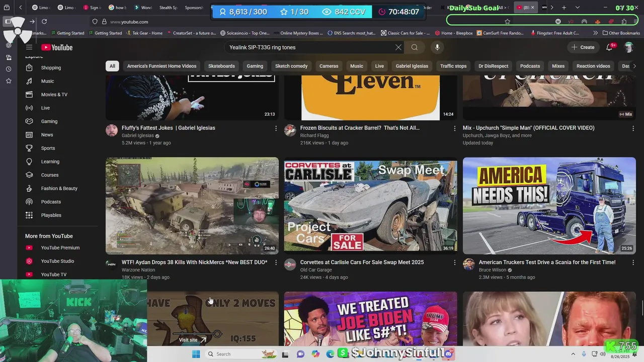Play the Warzone gameplay thumbnail
Screen dimensions: 644x362
click(x=192, y=206)
